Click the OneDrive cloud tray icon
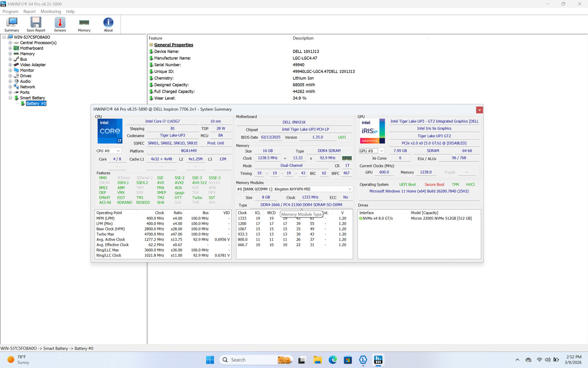This screenshot has height=368, width=588. tap(528, 360)
